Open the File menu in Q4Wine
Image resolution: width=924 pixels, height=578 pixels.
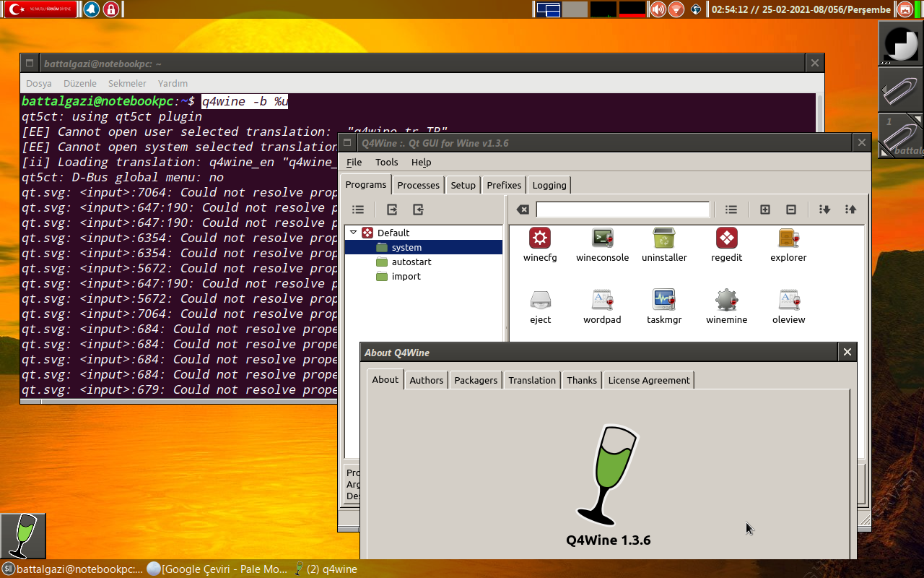pos(354,162)
